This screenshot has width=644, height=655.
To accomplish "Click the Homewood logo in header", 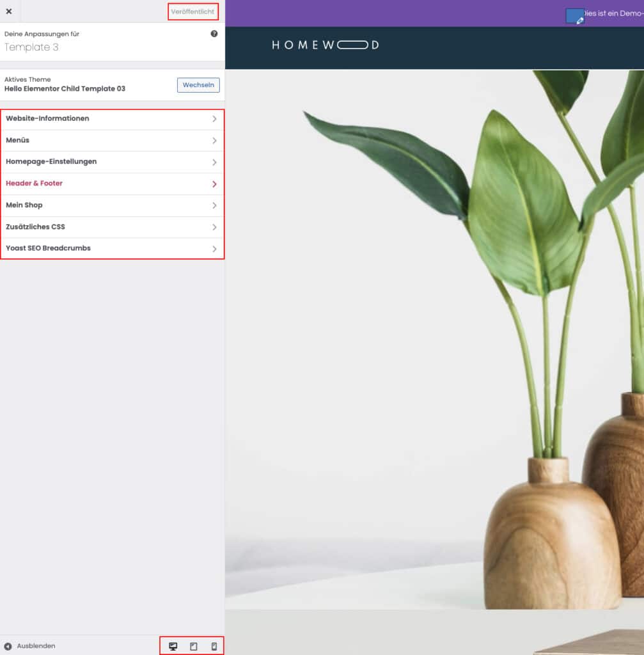I will point(325,45).
